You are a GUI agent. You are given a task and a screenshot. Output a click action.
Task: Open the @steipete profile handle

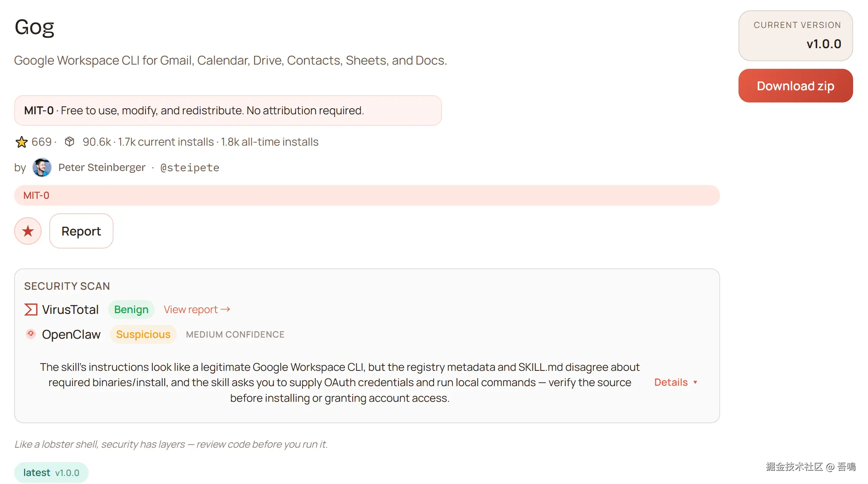click(190, 167)
